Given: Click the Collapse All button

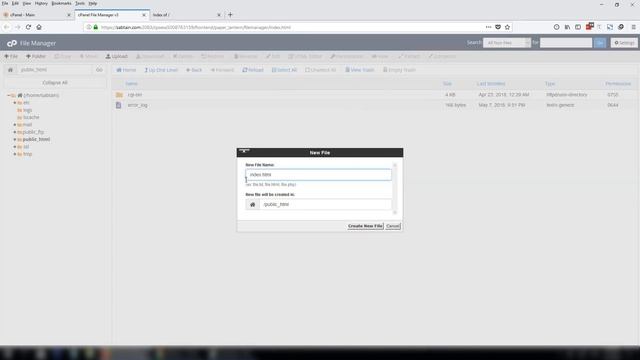Looking at the screenshot, I should pyautogui.click(x=55, y=82).
